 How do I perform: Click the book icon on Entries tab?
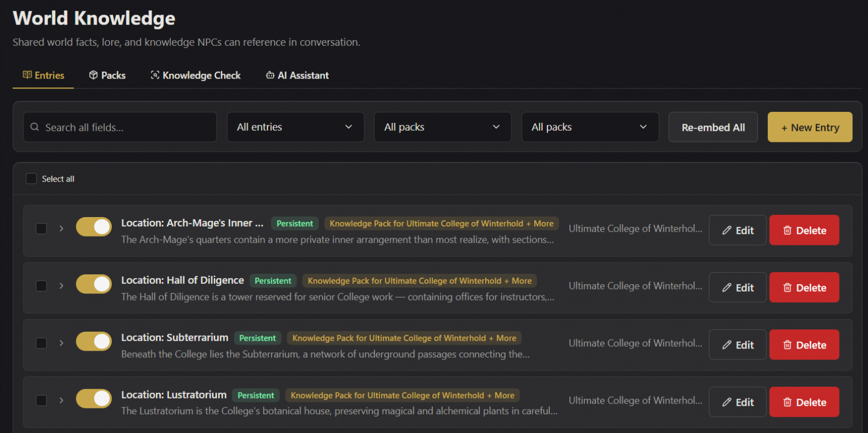(27, 75)
